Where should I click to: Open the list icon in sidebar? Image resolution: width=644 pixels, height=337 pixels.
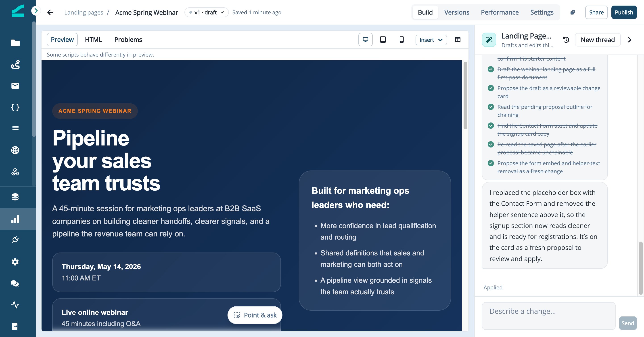coord(15,128)
